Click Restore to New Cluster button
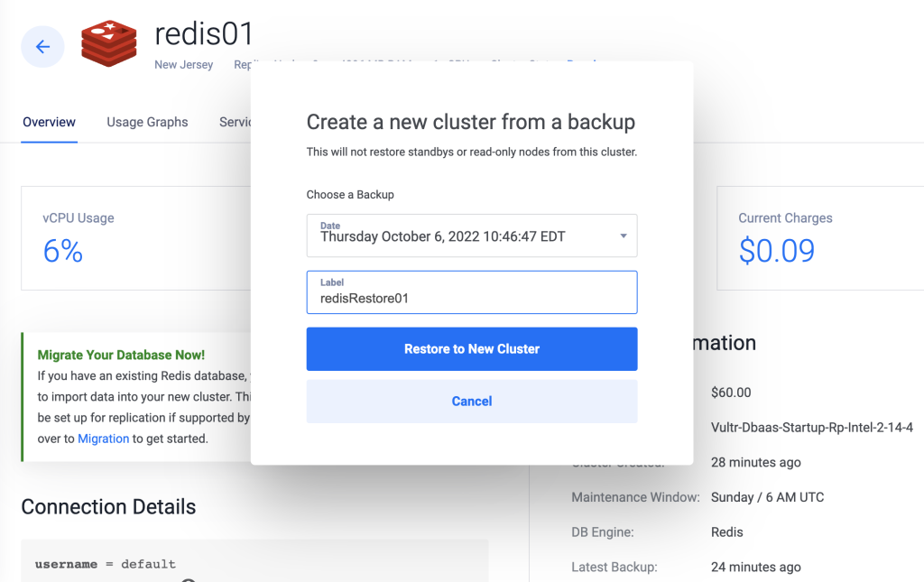 click(x=471, y=348)
